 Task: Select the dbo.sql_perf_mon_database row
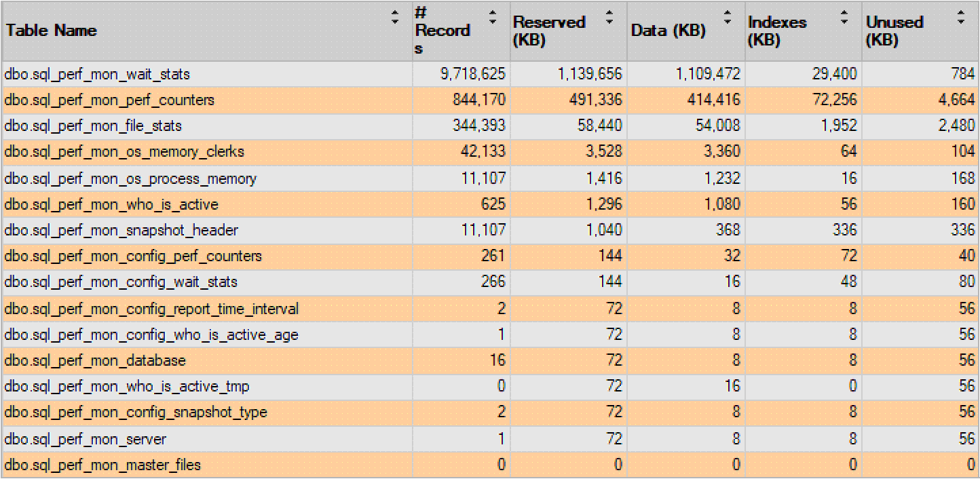[x=490, y=361]
